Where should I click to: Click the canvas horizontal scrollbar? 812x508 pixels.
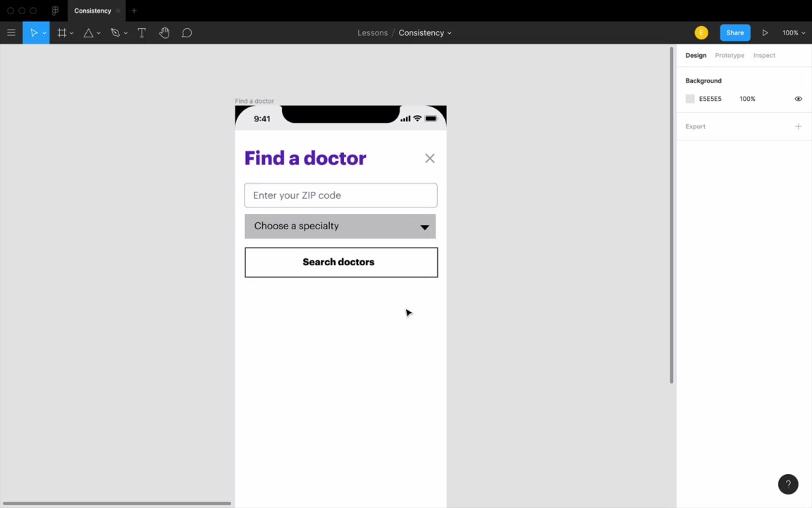tap(116, 503)
